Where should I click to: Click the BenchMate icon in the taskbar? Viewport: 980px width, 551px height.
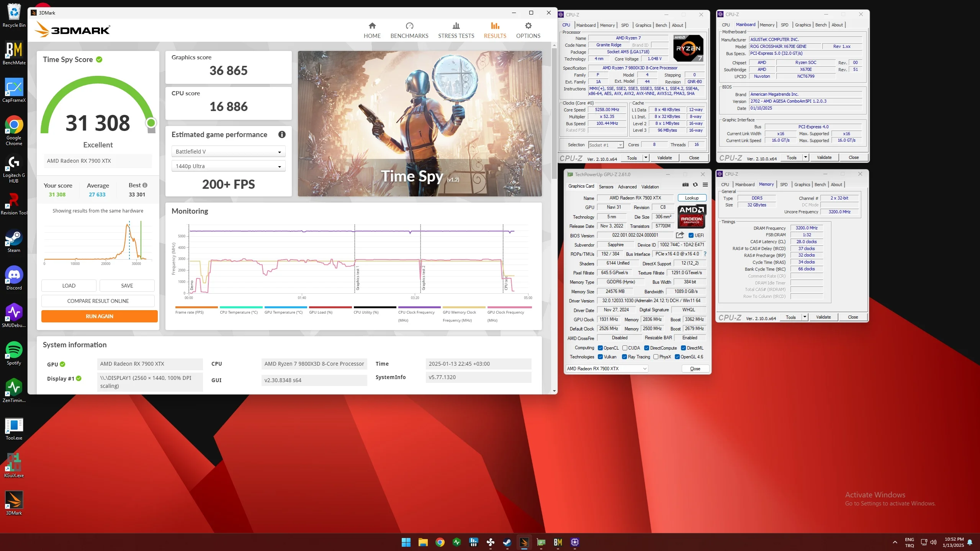coord(558,542)
